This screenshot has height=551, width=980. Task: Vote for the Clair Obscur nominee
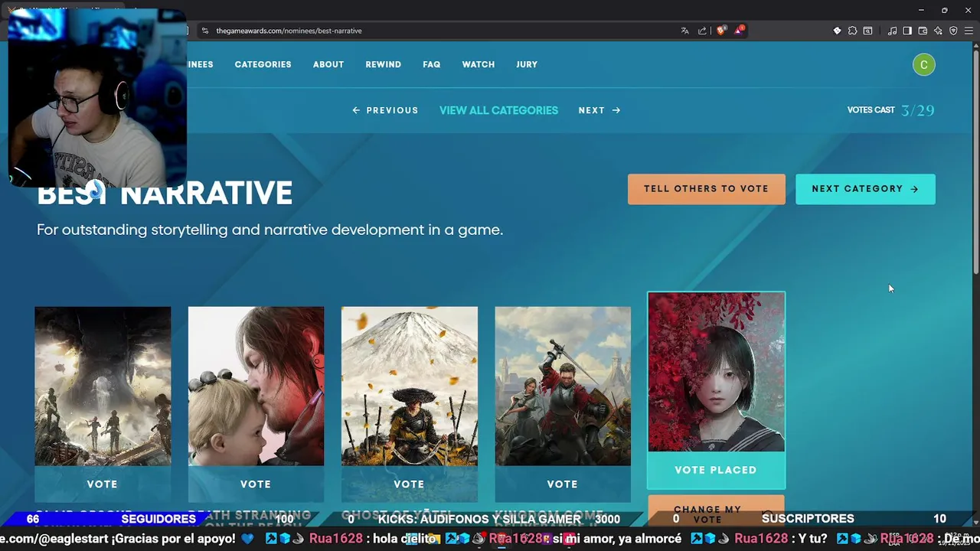click(x=103, y=484)
